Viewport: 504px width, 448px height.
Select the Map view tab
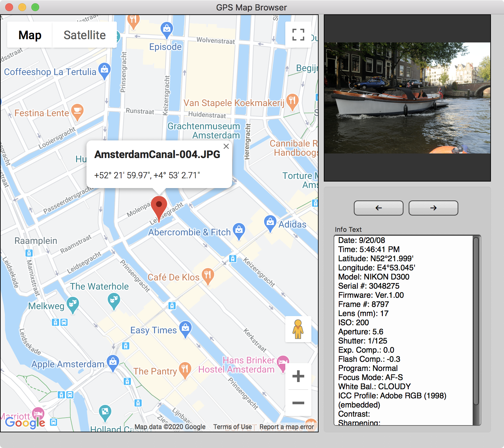click(30, 35)
